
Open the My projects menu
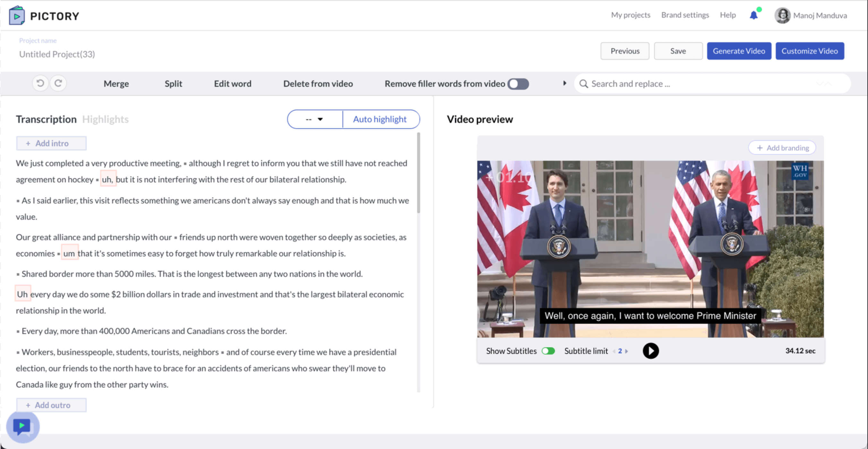630,15
